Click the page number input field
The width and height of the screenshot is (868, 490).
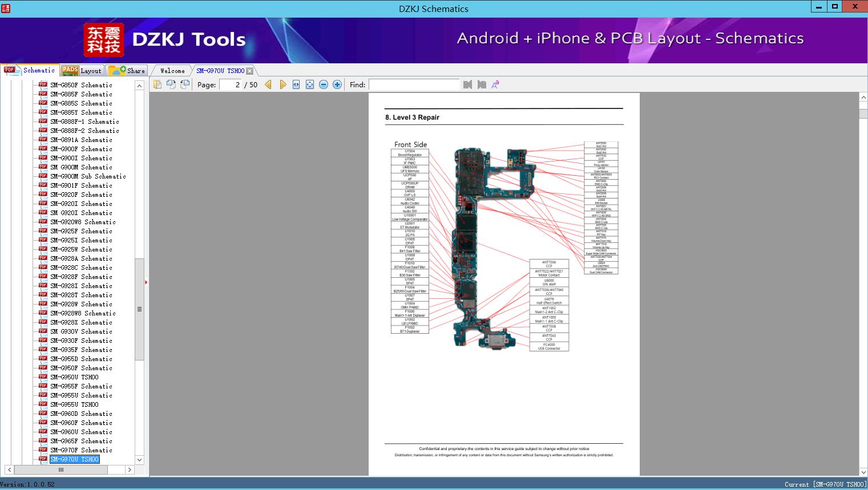(231, 84)
